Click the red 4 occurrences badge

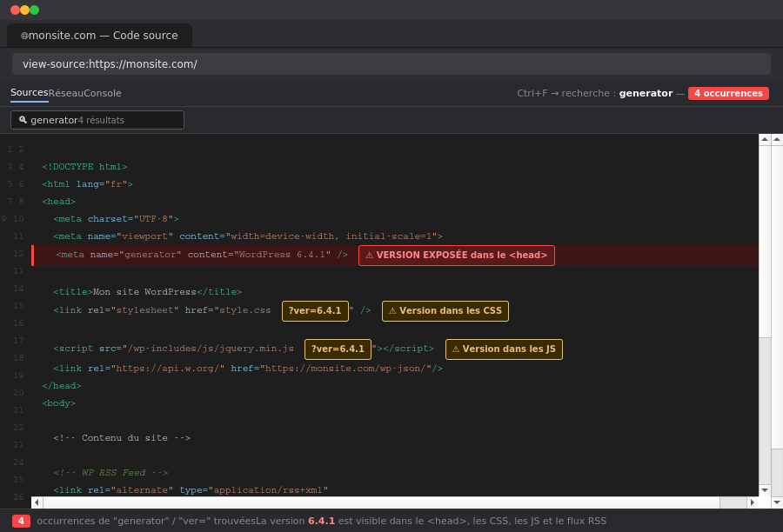pos(728,93)
